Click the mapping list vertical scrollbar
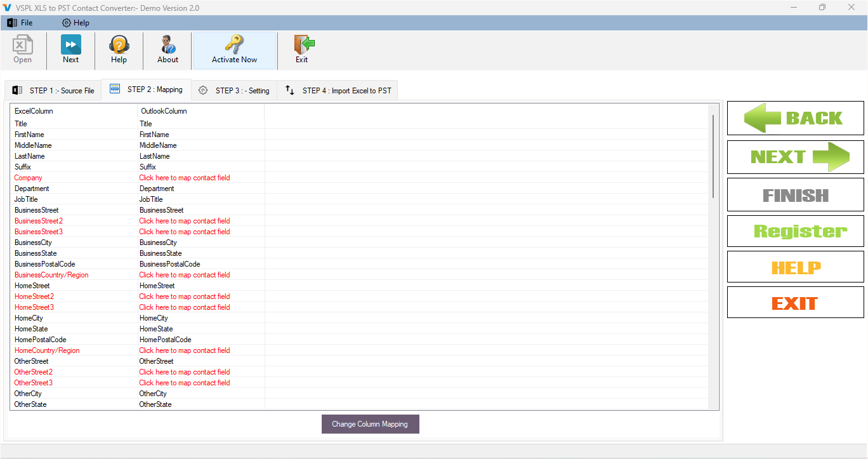Screen dimensions: 868x459 [x=714, y=156]
